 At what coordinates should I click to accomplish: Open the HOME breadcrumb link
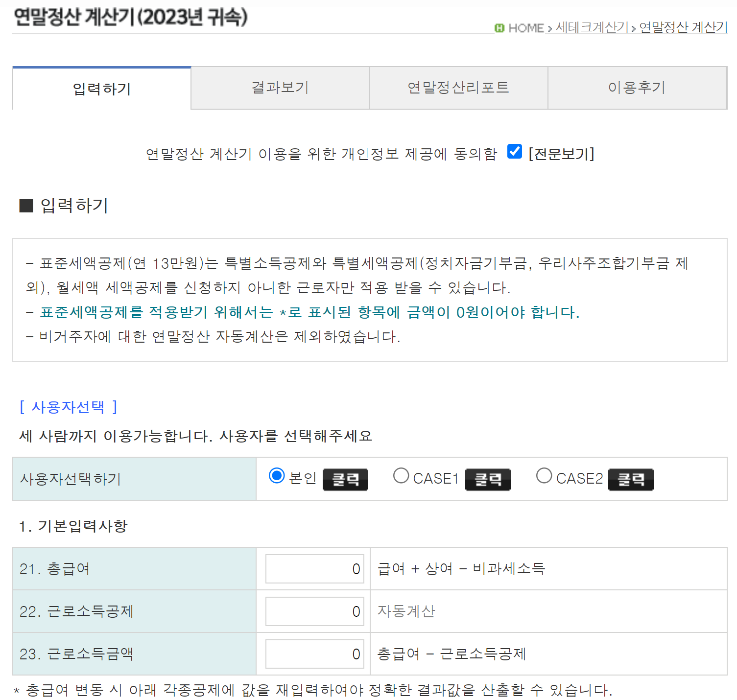pyautogui.click(x=526, y=28)
